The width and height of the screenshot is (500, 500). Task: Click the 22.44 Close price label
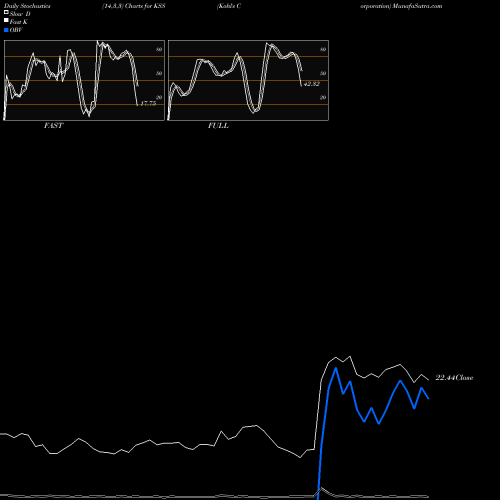[454, 378]
